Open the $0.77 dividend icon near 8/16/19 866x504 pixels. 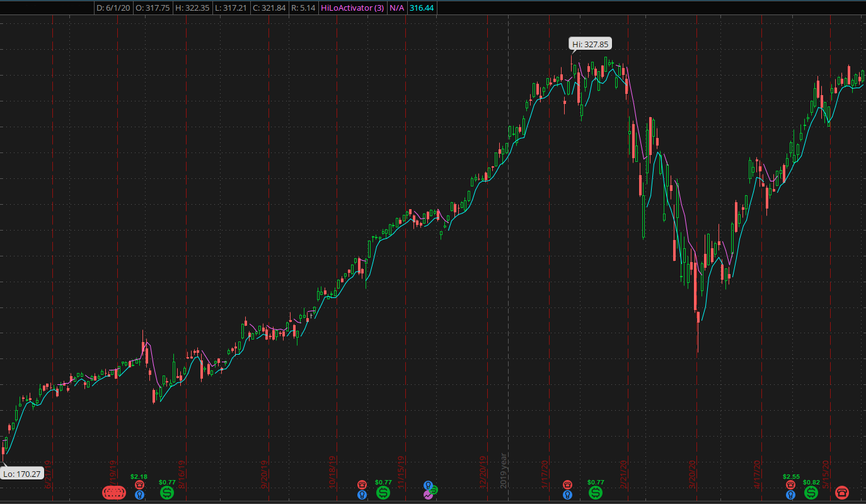pos(167,493)
